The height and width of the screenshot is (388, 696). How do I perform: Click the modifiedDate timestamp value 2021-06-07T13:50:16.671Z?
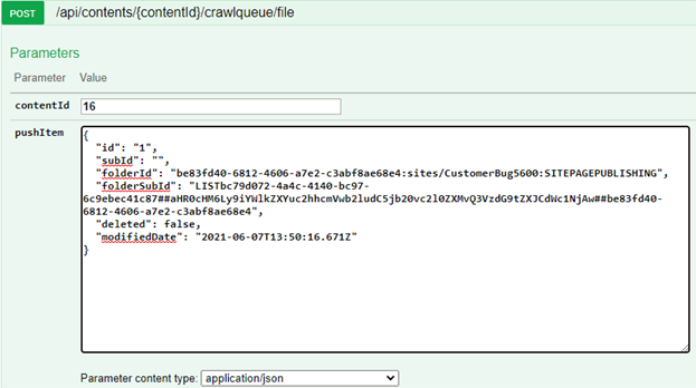276,237
